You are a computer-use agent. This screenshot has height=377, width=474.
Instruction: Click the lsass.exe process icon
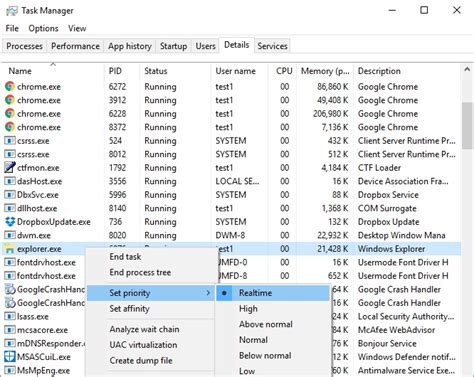[x=10, y=316]
